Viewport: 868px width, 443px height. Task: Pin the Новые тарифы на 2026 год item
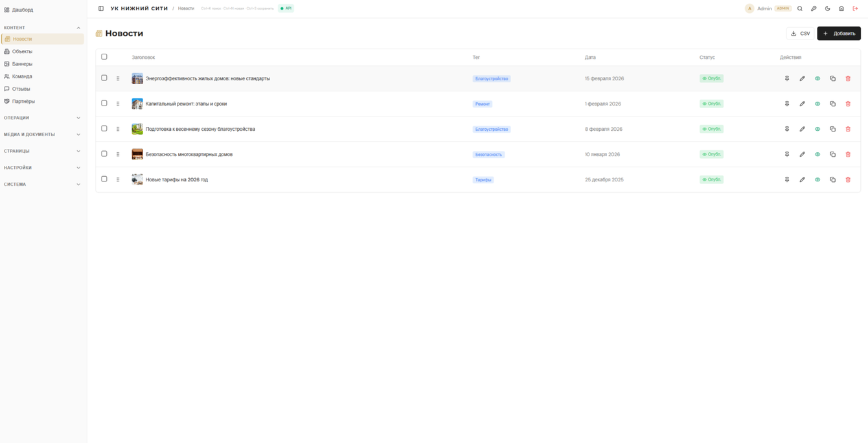(787, 179)
